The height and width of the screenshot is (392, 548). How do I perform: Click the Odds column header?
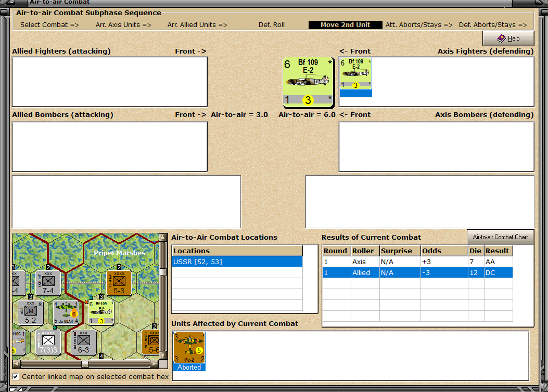tap(444, 251)
